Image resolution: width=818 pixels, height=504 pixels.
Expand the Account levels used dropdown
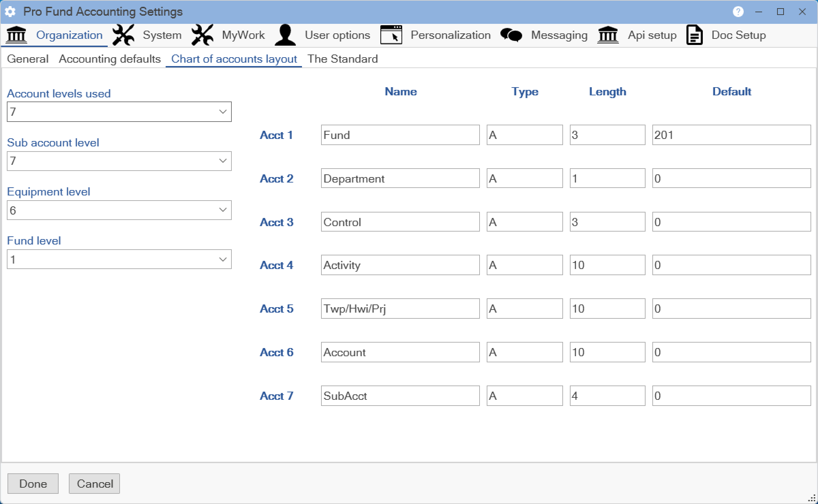click(223, 112)
